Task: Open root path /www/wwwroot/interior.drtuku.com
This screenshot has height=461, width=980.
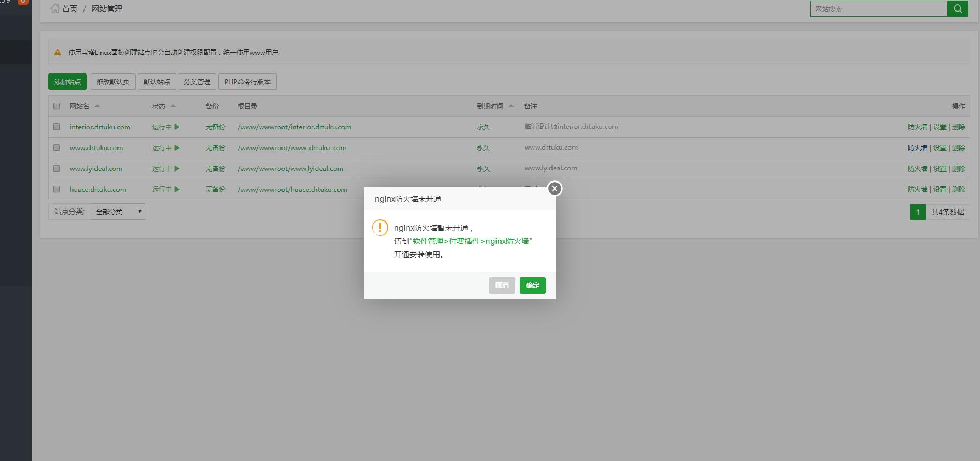Action: (294, 127)
